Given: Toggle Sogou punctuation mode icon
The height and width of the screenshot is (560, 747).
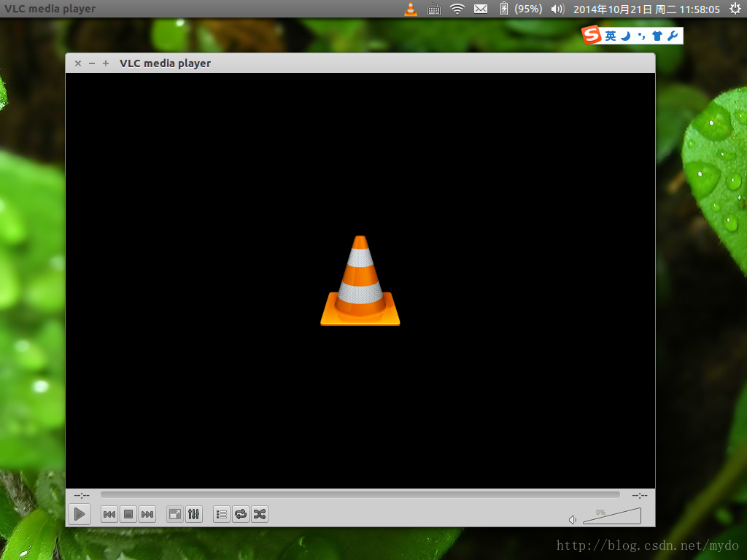Looking at the screenshot, I should [642, 36].
